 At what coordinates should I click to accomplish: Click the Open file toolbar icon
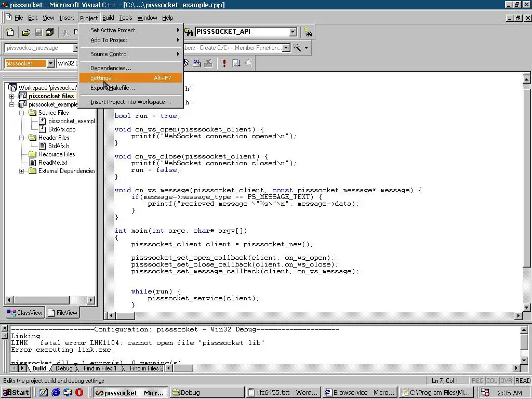26,32
